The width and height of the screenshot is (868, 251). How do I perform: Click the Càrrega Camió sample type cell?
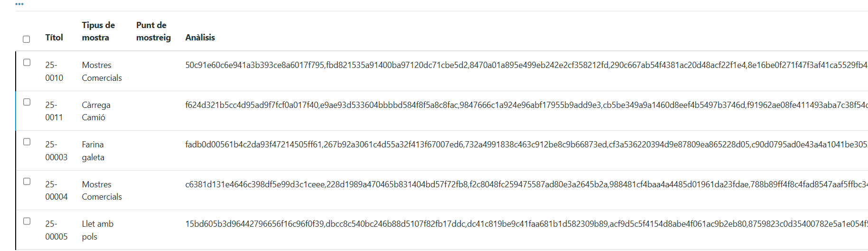pyautogui.click(x=96, y=111)
